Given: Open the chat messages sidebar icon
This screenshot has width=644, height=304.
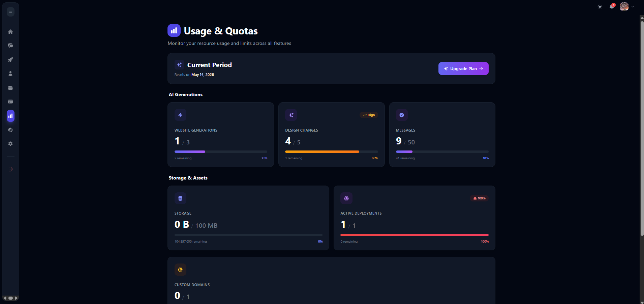Looking at the screenshot, I should [10, 46].
